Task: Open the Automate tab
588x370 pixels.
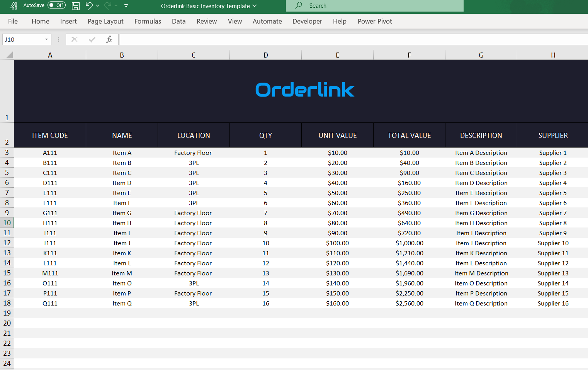Action: [267, 21]
